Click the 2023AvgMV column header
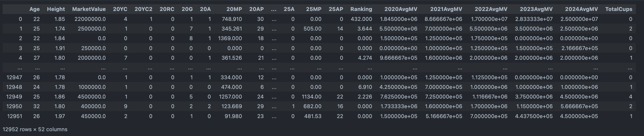 [536, 9]
